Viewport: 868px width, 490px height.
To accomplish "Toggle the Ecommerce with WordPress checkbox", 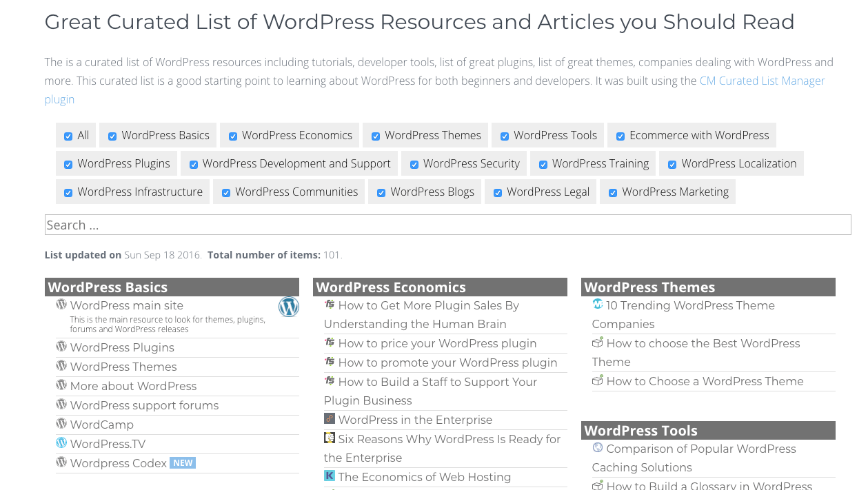I will pos(620,135).
